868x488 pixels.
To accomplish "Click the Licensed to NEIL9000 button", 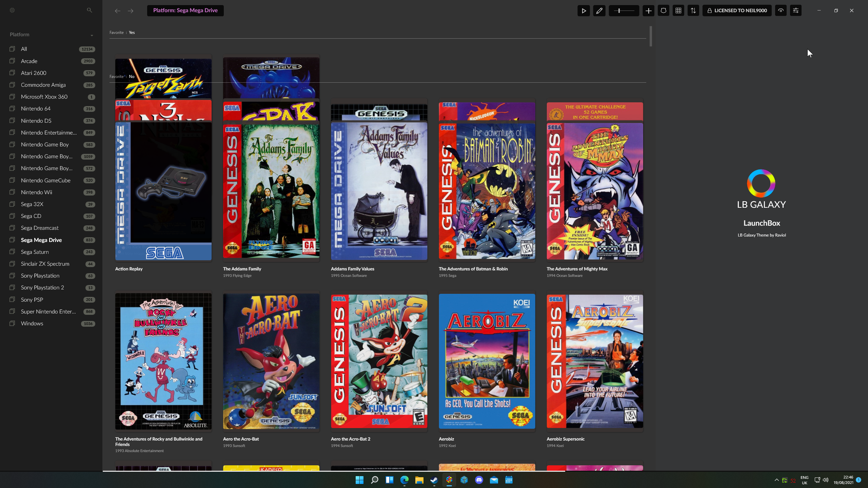I will [x=737, y=11].
